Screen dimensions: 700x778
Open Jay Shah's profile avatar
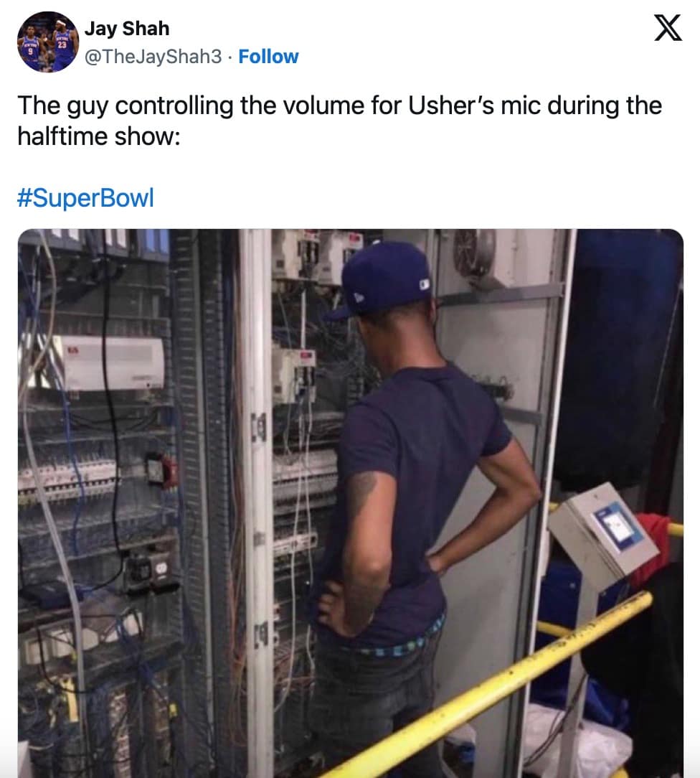[x=48, y=42]
